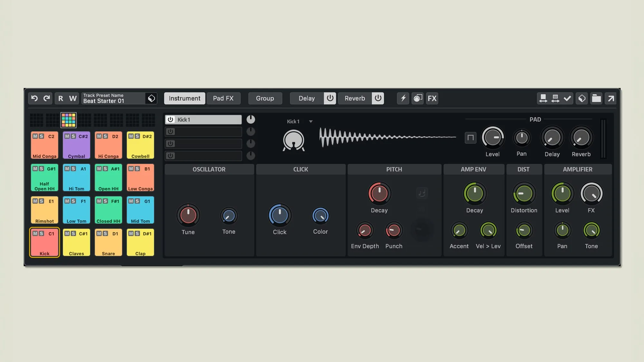Click the Pitch Env Depth knob
644x362 pixels.
365,230
